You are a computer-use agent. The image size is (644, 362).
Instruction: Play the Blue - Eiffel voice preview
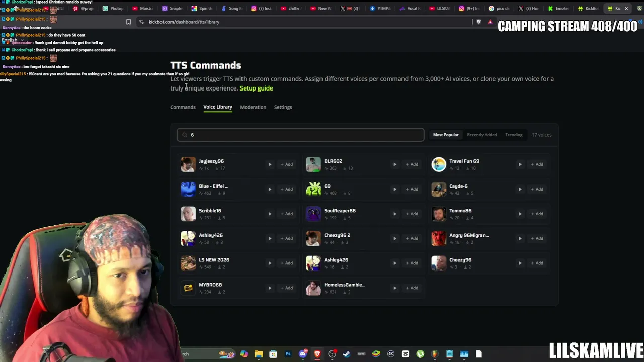click(270, 189)
